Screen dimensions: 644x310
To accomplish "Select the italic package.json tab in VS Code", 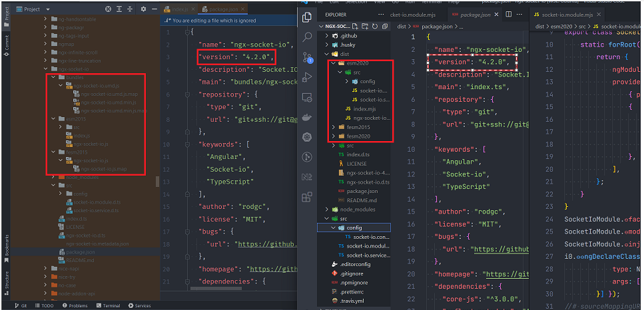I will [x=476, y=15].
